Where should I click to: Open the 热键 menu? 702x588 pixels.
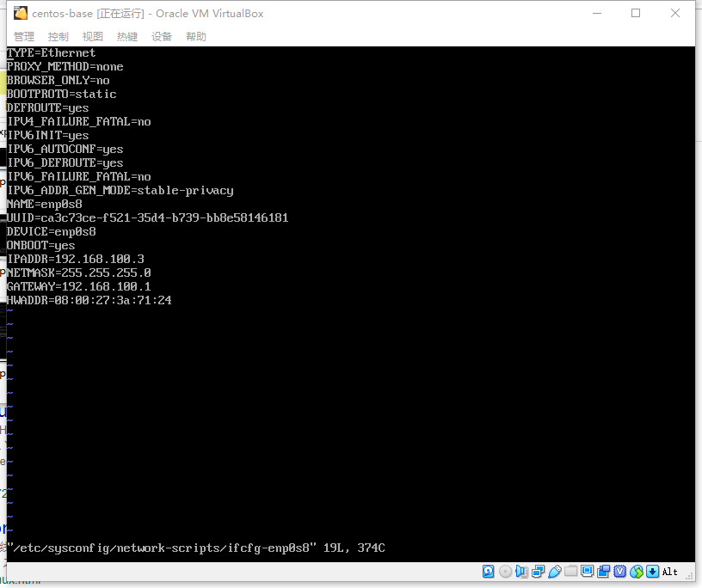coord(127,36)
